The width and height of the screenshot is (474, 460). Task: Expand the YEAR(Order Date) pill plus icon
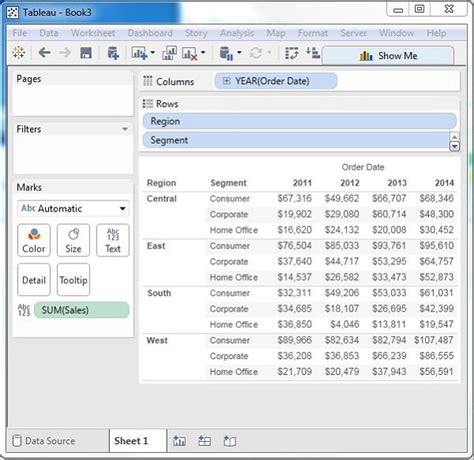[226, 81]
